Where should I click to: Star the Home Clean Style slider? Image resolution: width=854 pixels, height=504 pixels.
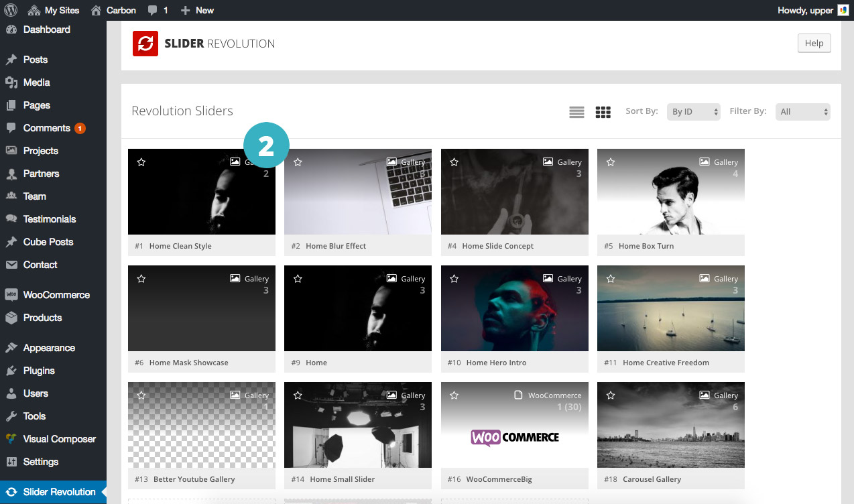click(x=141, y=162)
